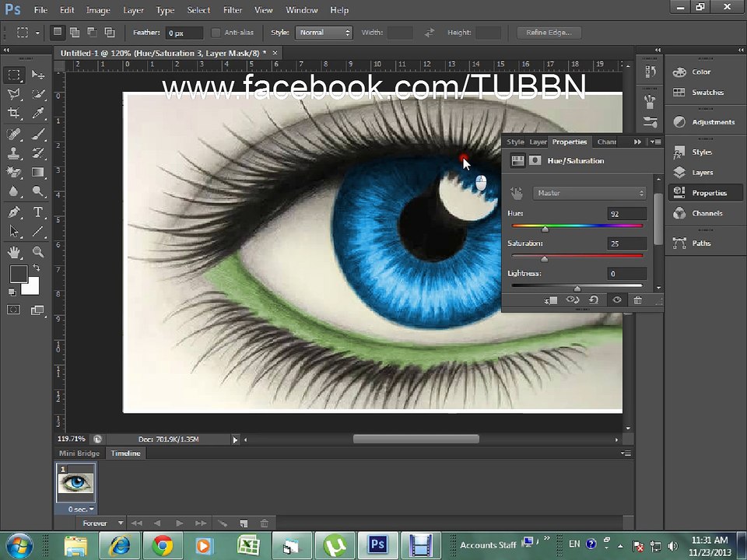Pick the Quick Selection tool
This screenshot has height=560, width=747.
pos(38,94)
